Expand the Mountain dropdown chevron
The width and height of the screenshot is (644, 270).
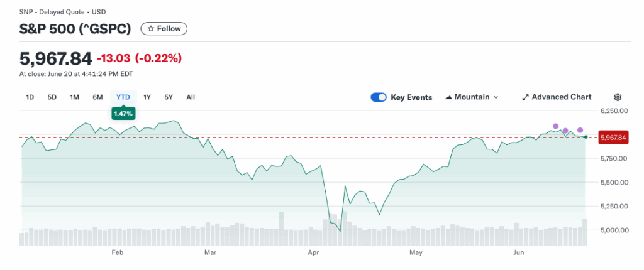[x=496, y=97]
